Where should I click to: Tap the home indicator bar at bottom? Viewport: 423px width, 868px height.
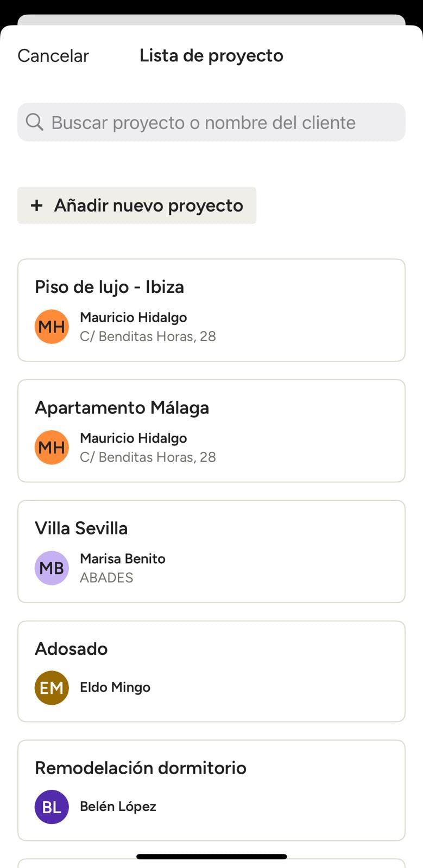[x=211, y=857]
